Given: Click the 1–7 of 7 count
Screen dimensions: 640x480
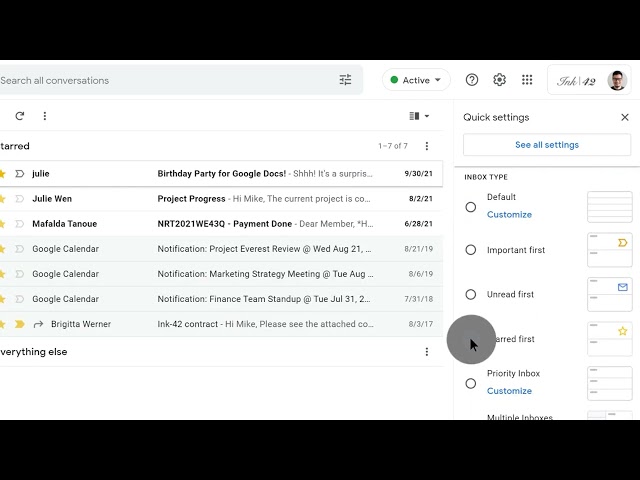Looking at the screenshot, I should pos(393,146).
